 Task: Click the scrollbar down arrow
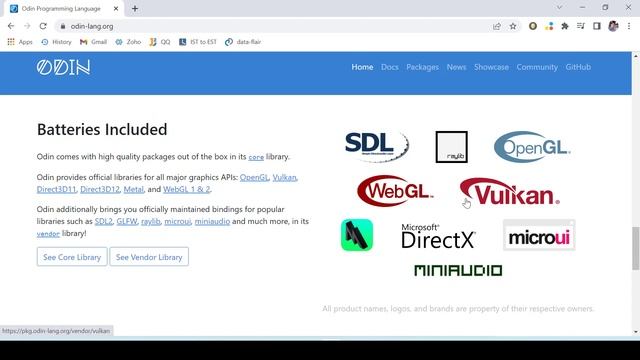coord(636,332)
